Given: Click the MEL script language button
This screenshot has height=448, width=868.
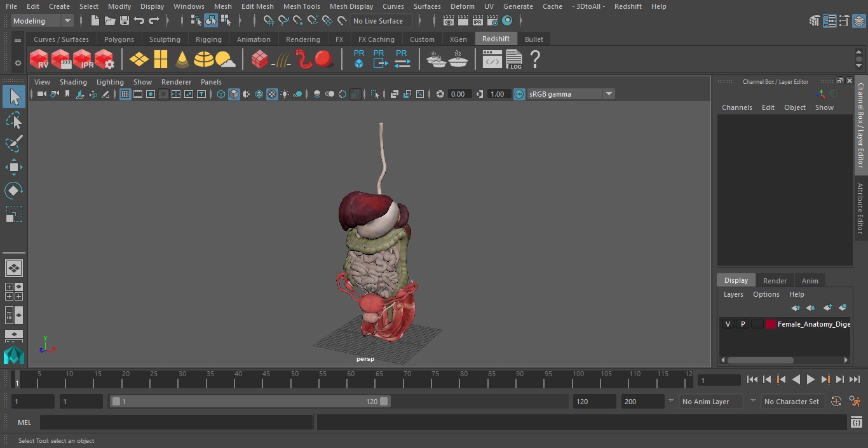Looking at the screenshot, I should pyautogui.click(x=24, y=423).
